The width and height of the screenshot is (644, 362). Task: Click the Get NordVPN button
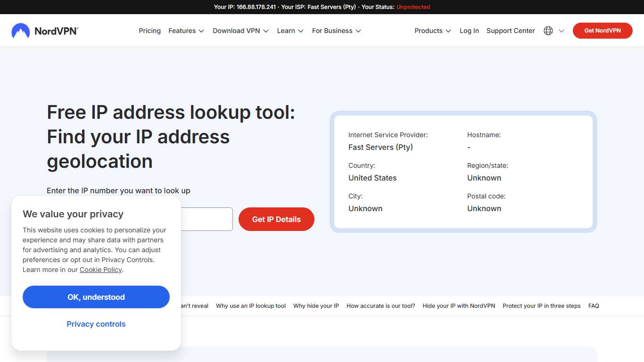click(x=603, y=30)
